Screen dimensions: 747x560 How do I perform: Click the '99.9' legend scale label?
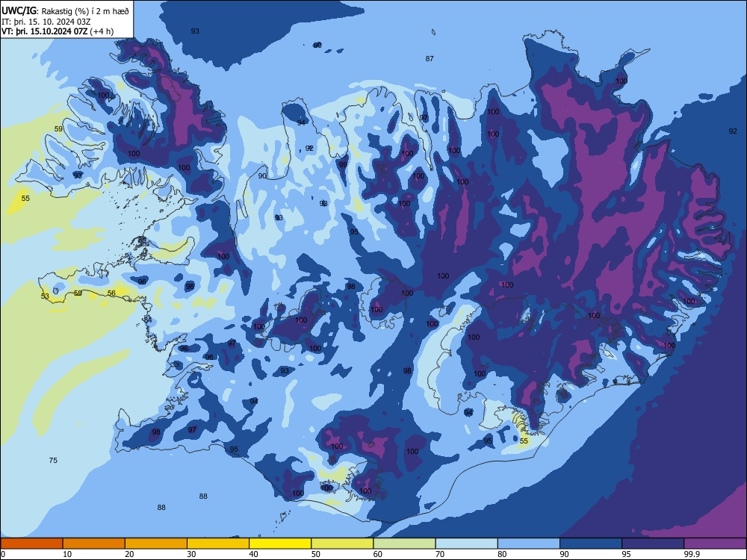pos(691,554)
